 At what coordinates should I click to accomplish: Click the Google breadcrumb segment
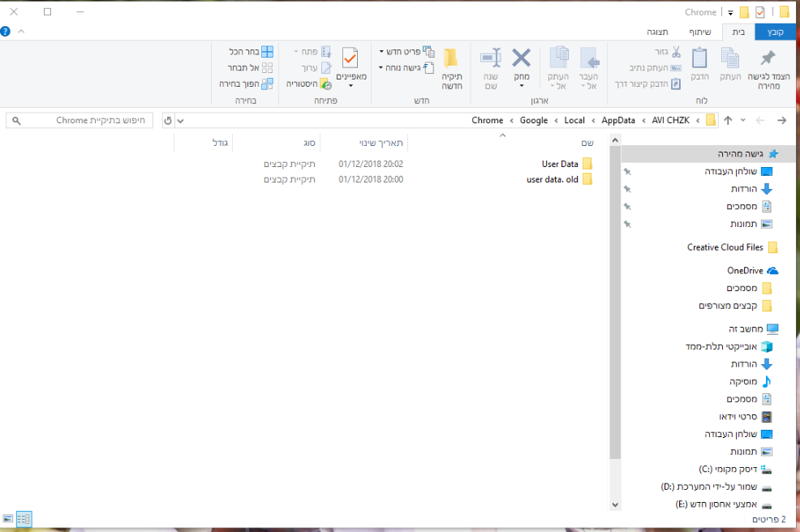coord(534,120)
